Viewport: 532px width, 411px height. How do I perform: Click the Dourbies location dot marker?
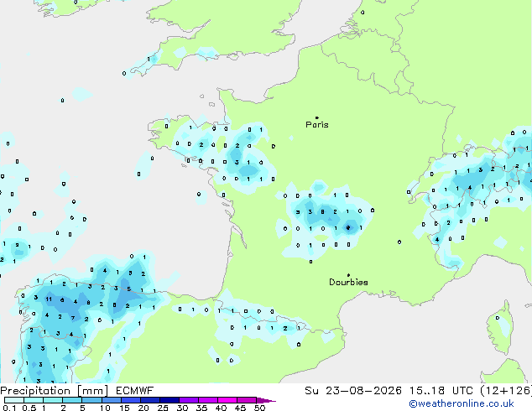pyautogui.click(x=348, y=275)
